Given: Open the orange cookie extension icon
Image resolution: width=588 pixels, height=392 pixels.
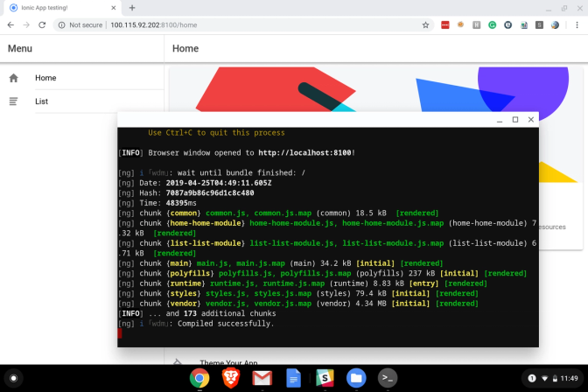Looking at the screenshot, I should tap(460, 24).
